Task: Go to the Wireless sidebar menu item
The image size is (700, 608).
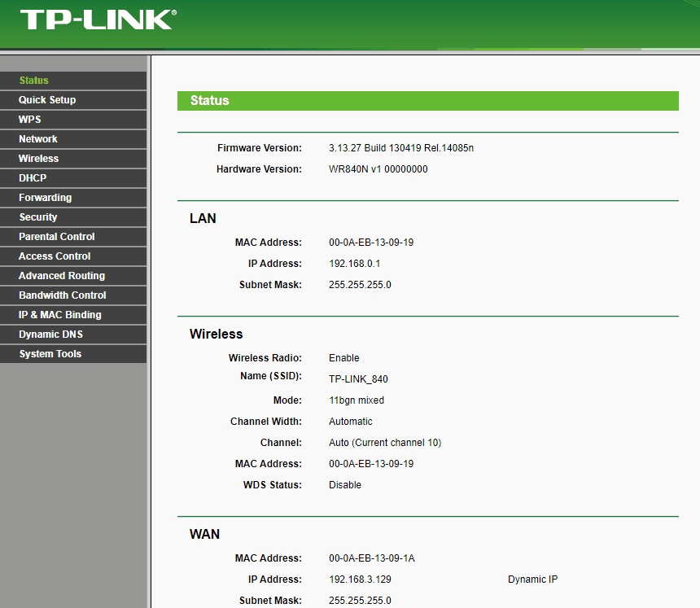Action: click(x=73, y=159)
